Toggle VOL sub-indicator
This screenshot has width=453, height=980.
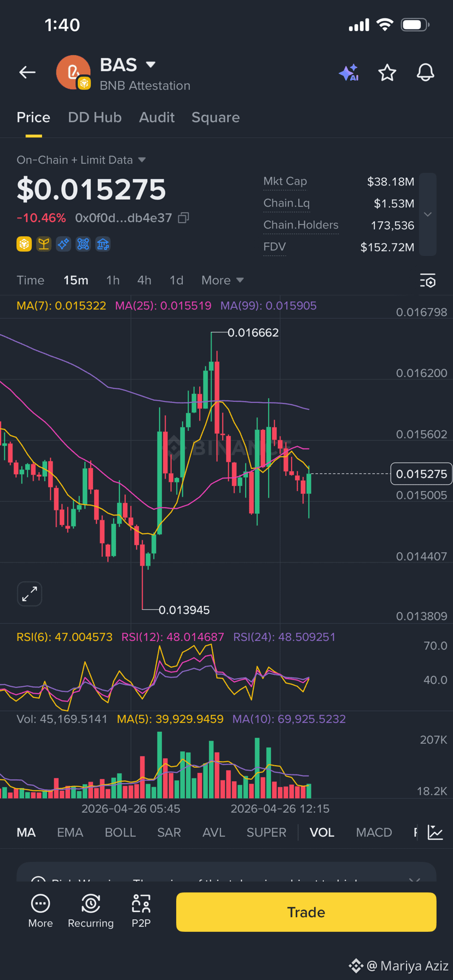point(322,832)
